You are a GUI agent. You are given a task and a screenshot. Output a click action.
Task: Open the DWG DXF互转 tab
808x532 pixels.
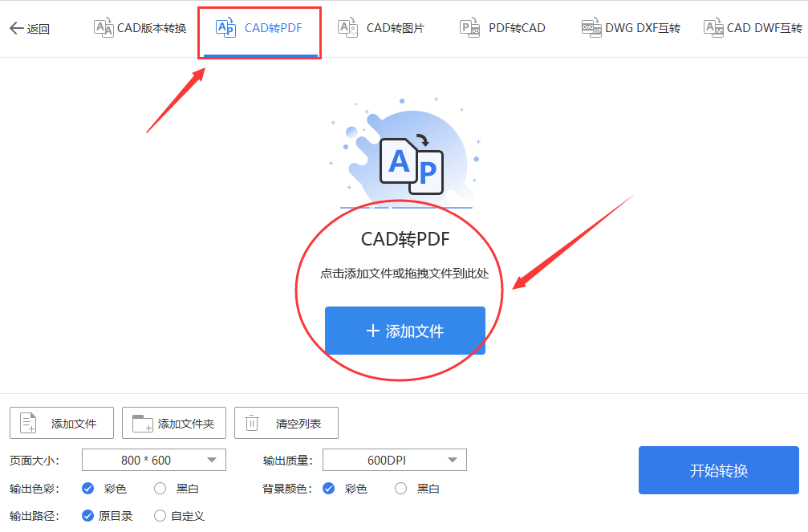coord(631,28)
